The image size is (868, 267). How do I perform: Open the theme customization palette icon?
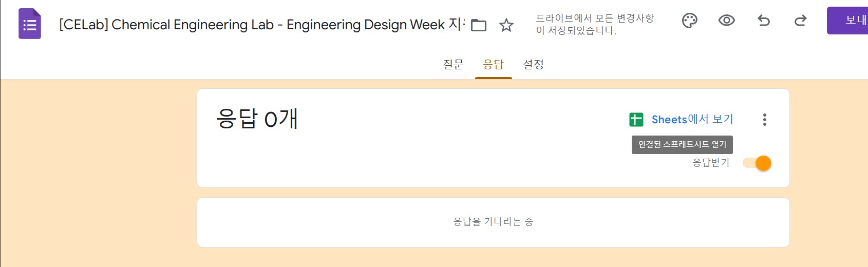point(689,21)
